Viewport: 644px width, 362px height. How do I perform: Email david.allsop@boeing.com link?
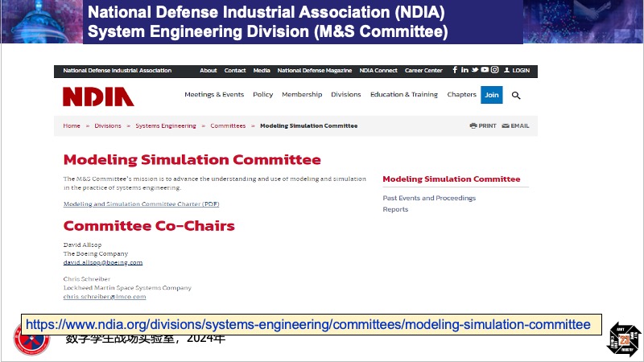(x=103, y=262)
